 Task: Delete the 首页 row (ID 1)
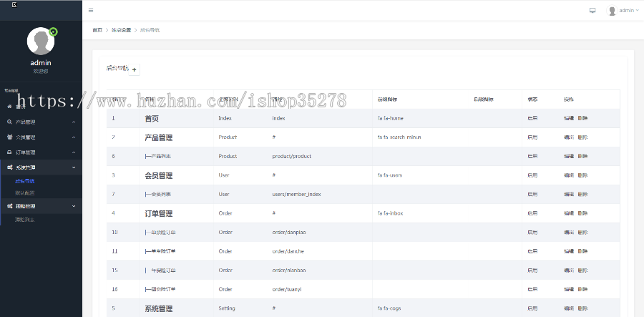tap(582, 118)
